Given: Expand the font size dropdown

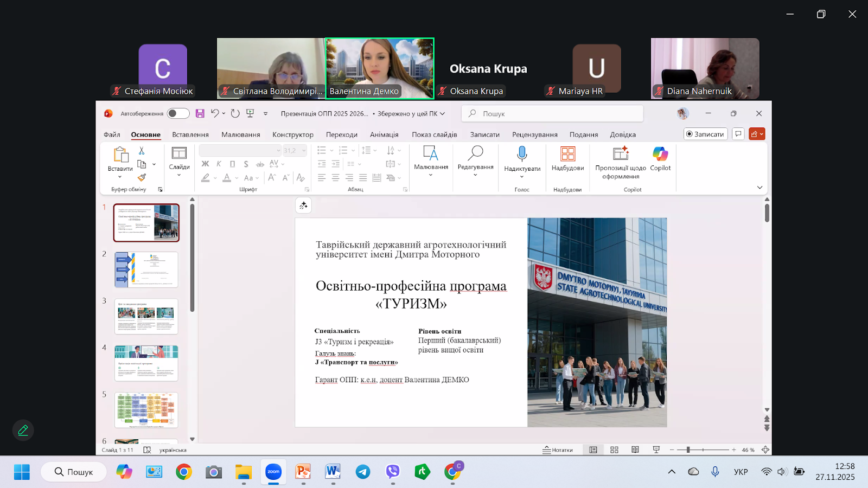Looking at the screenshot, I should [304, 150].
